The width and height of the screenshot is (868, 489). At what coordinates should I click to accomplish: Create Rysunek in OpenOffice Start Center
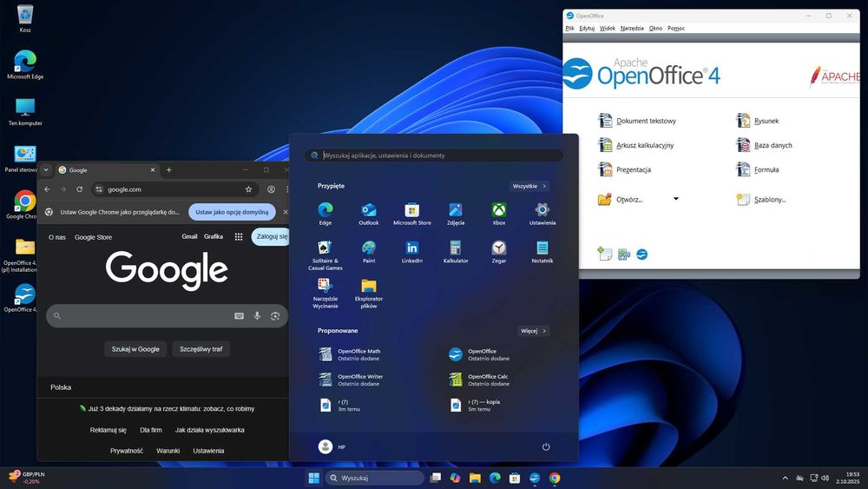(757, 121)
